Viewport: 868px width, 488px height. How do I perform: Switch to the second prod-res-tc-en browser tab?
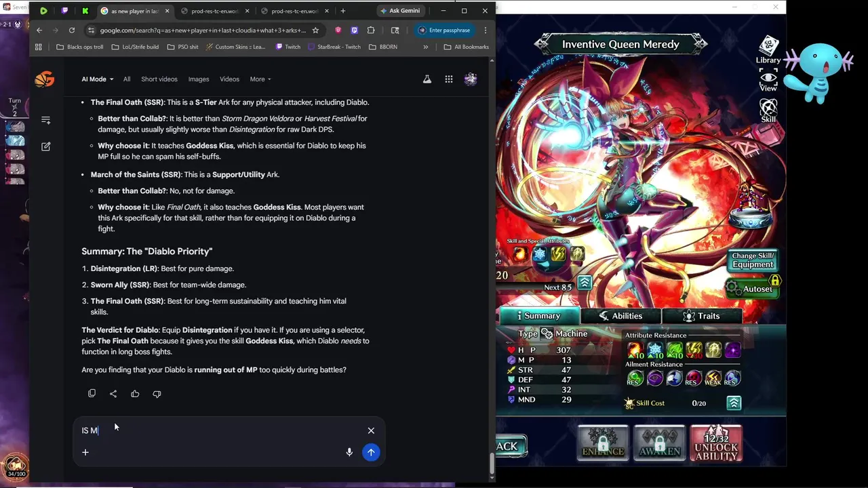[294, 11]
